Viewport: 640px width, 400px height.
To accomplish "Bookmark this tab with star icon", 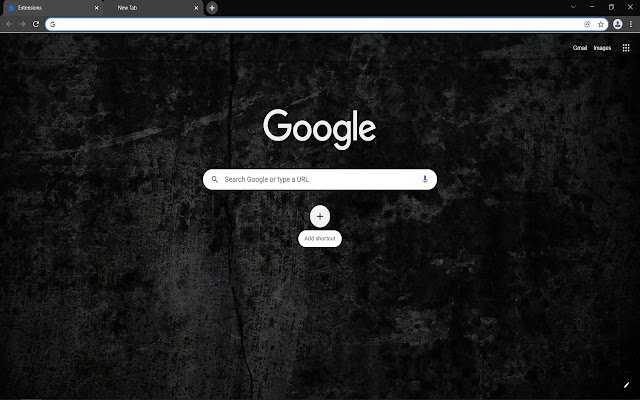I will [601, 24].
